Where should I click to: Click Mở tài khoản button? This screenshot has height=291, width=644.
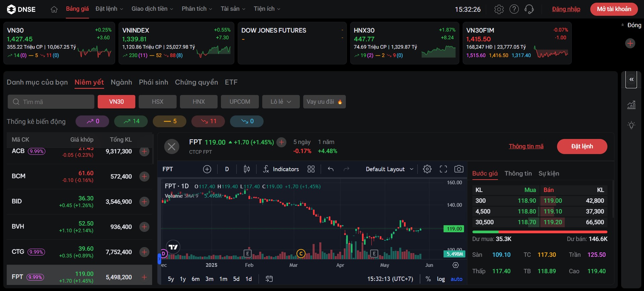pyautogui.click(x=614, y=9)
